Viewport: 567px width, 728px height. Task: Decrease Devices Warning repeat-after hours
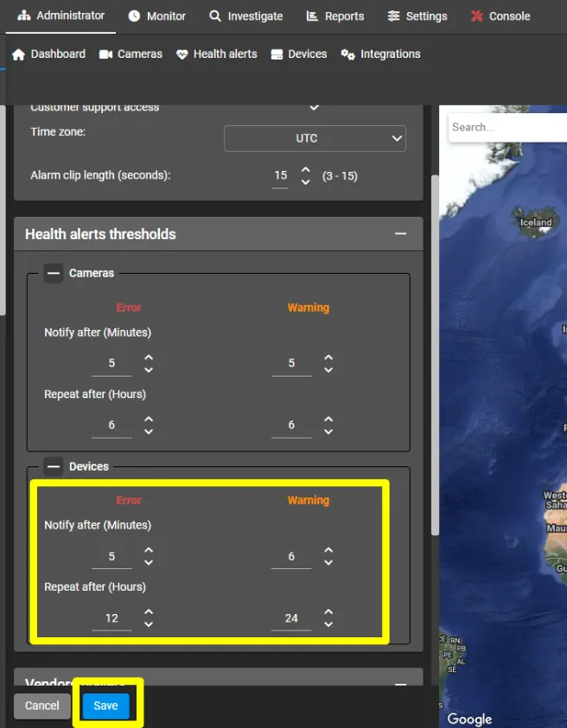[x=328, y=624]
